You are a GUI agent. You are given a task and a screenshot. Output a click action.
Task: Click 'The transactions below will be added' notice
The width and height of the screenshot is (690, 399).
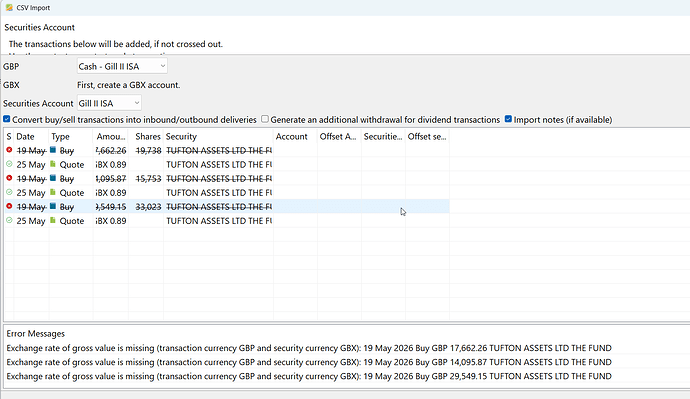click(x=116, y=44)
